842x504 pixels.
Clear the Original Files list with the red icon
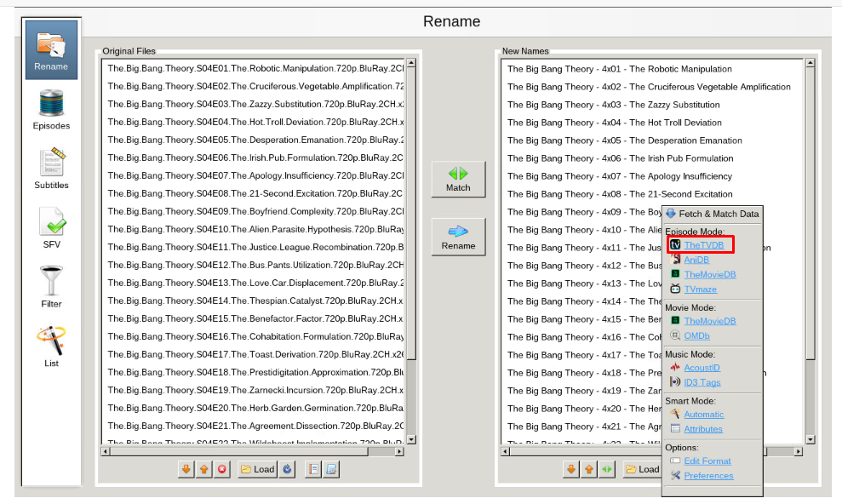(x=221, y=469)
